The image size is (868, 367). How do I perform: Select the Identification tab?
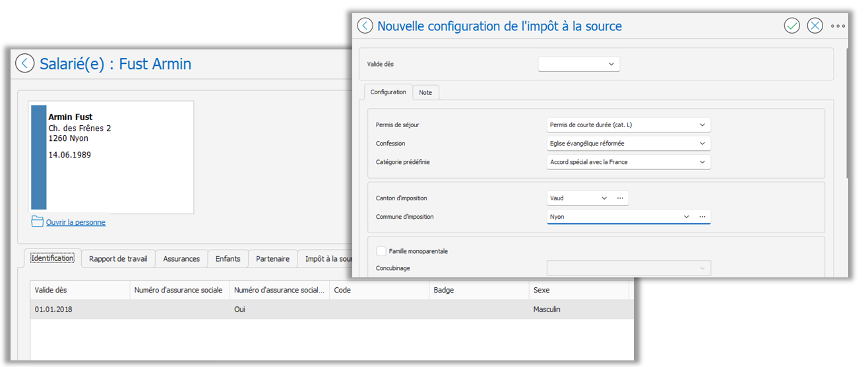[x=52, y=258]
